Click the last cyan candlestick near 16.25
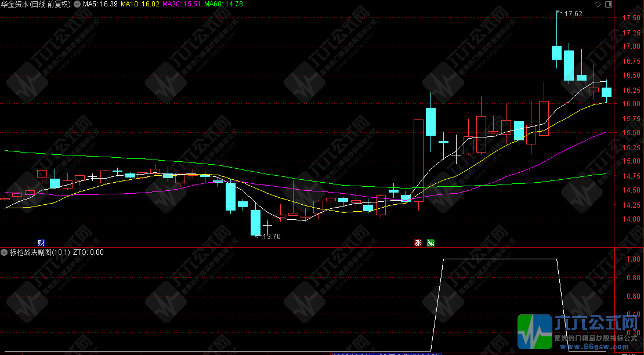 pos(607,92)
